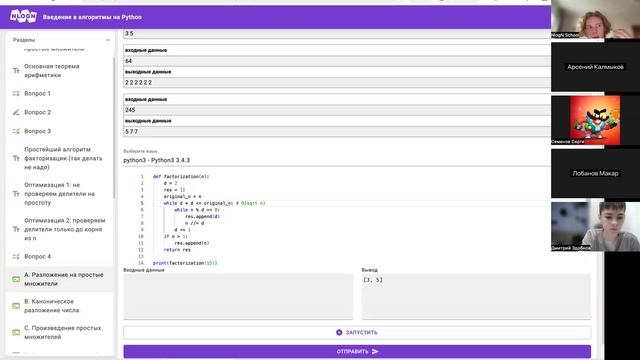This screenshot has height=360, width=640.
Task: Click into Входные данные input box
Action: (238, 296)
